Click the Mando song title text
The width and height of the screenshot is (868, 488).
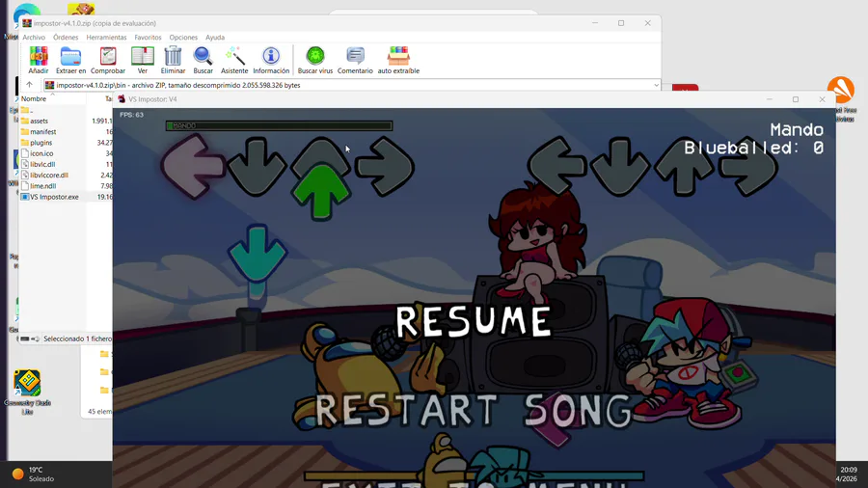click(x=797, y=129)
